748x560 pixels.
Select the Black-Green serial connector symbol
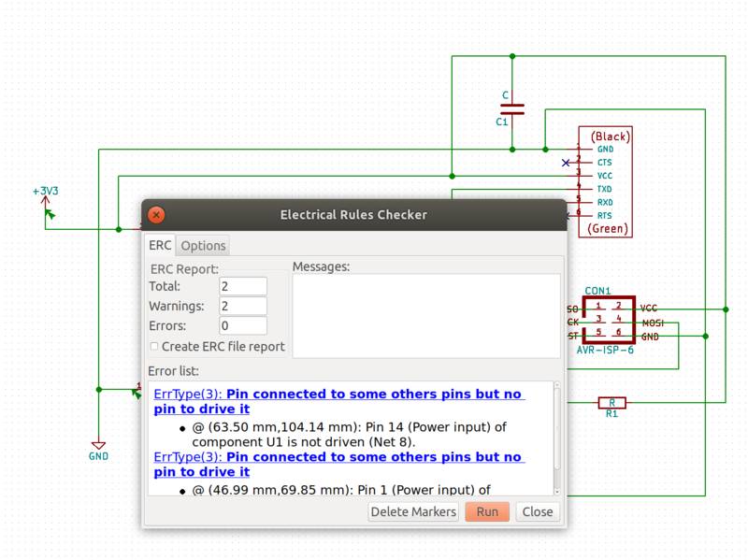[606, 181]
